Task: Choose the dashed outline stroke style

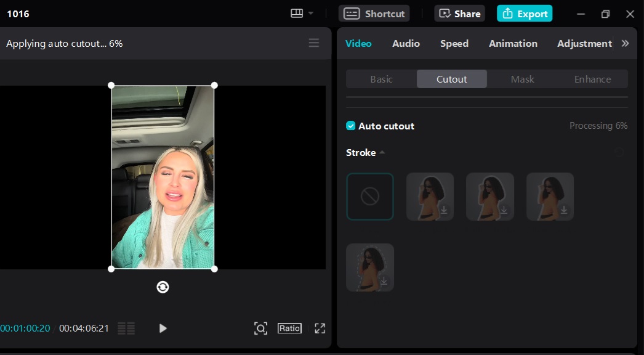Action: 370,267
